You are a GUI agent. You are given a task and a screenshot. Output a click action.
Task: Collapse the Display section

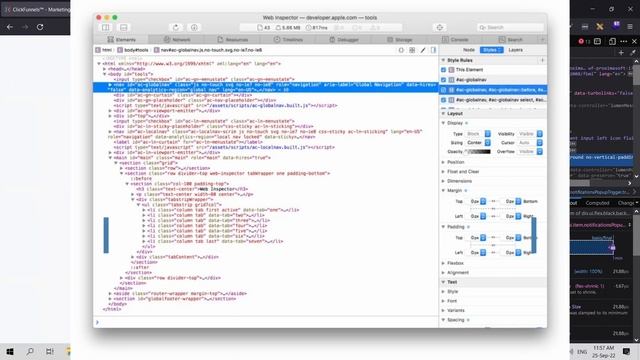point(444,123)
